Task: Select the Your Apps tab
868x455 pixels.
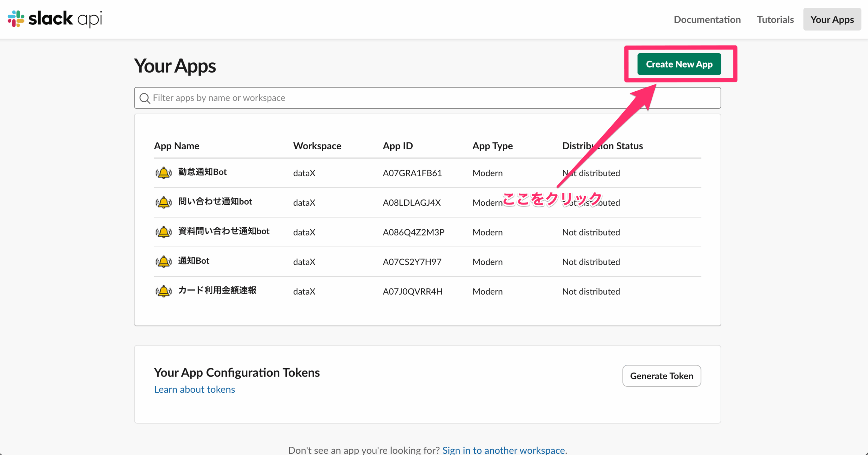Action: 832,19
